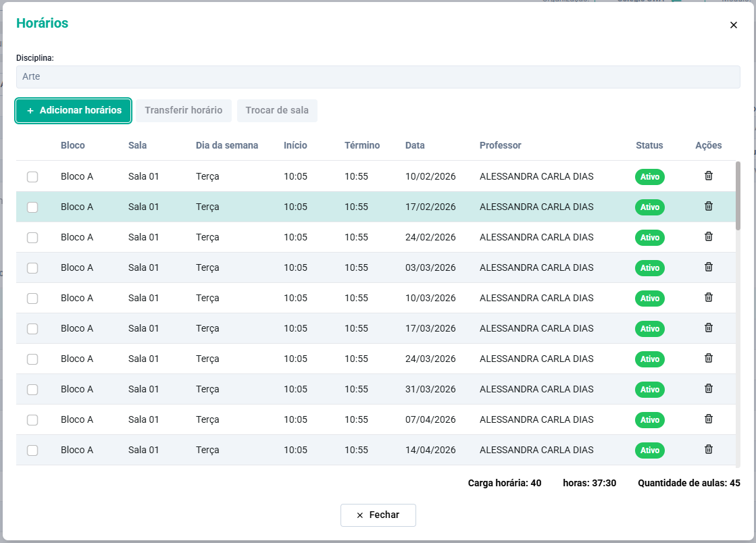756x543 pixels.
Task: Click the Adicionar horários button
Action: [73, 110]
